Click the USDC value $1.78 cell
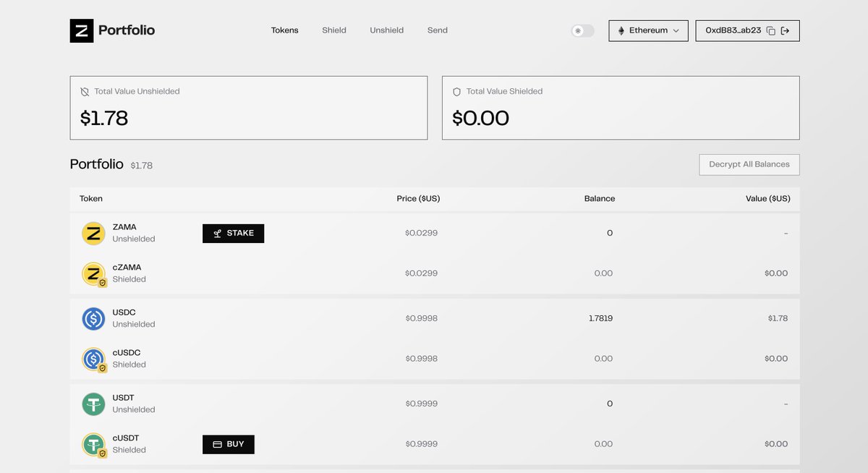The width and height of the screenshot is (868, 473). (x=778, y=318)
